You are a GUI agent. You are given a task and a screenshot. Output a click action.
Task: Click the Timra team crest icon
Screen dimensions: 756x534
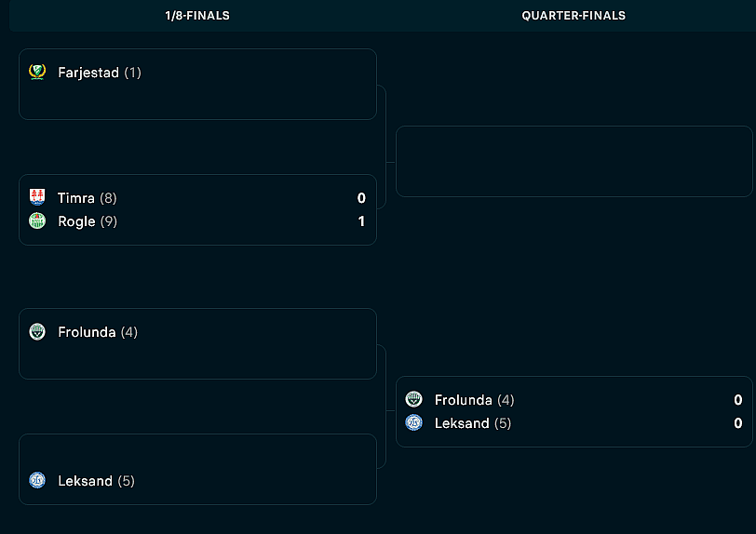pyautogui.click(x=37, y=197)
